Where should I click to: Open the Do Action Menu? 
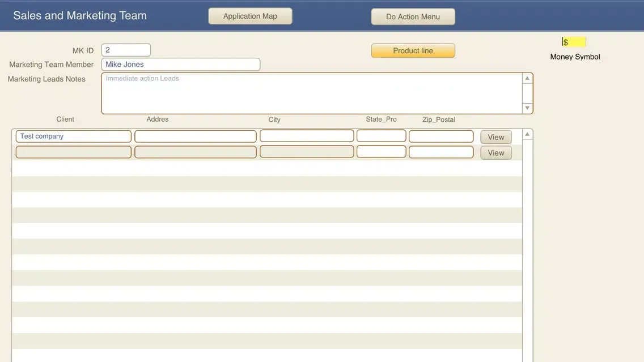tap(413, 16)
